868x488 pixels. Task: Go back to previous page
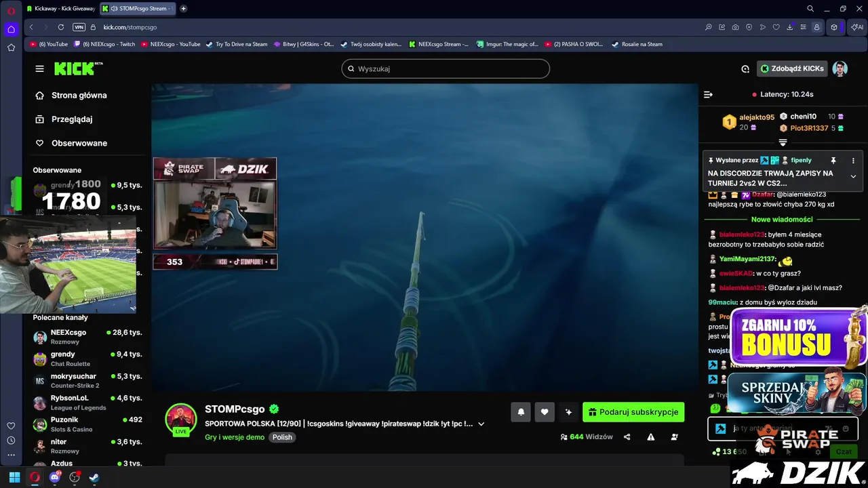point(31,27)
